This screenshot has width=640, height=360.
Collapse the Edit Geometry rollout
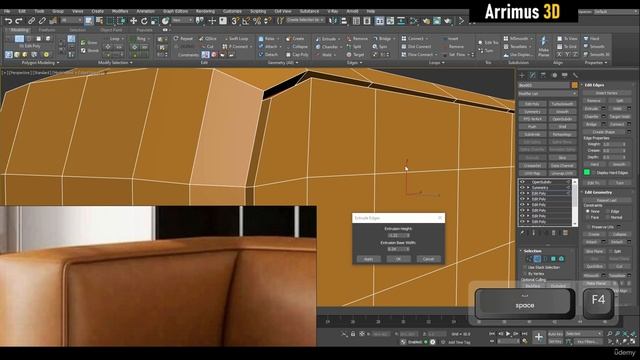coord(598,192)
